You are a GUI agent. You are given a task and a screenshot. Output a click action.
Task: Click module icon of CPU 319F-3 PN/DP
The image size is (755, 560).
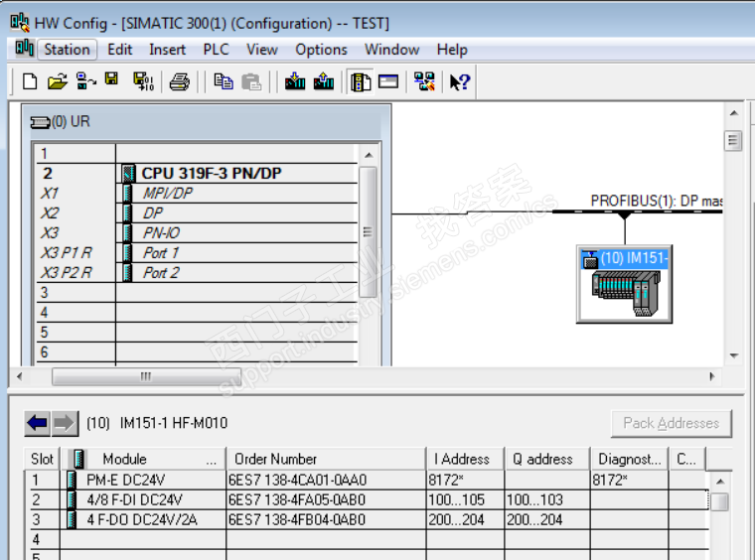point(128,173)
